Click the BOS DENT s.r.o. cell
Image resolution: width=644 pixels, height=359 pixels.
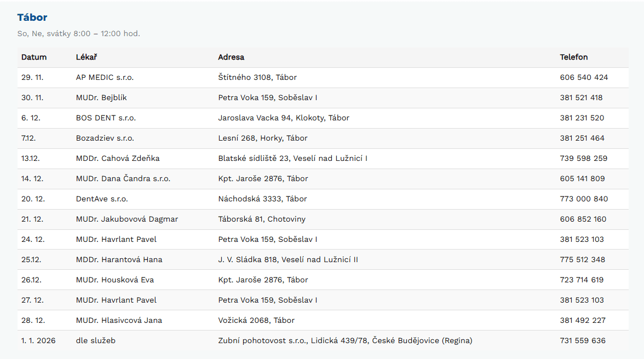[x=106, y=118]
